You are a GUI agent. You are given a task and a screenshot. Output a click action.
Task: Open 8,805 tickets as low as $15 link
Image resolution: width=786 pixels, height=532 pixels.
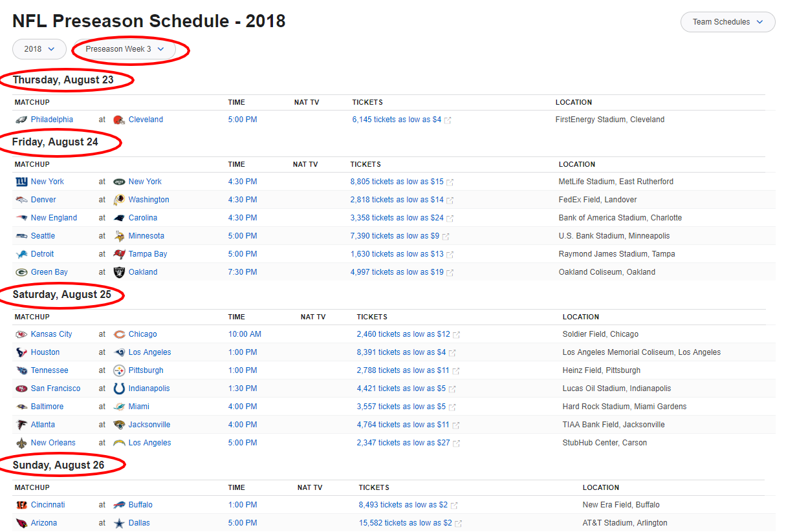397,182
